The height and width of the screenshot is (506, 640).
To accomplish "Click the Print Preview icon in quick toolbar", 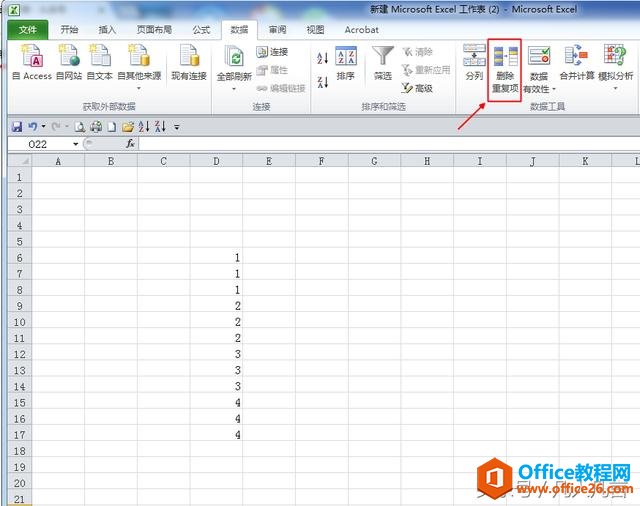I will click(x=80, y=127).
